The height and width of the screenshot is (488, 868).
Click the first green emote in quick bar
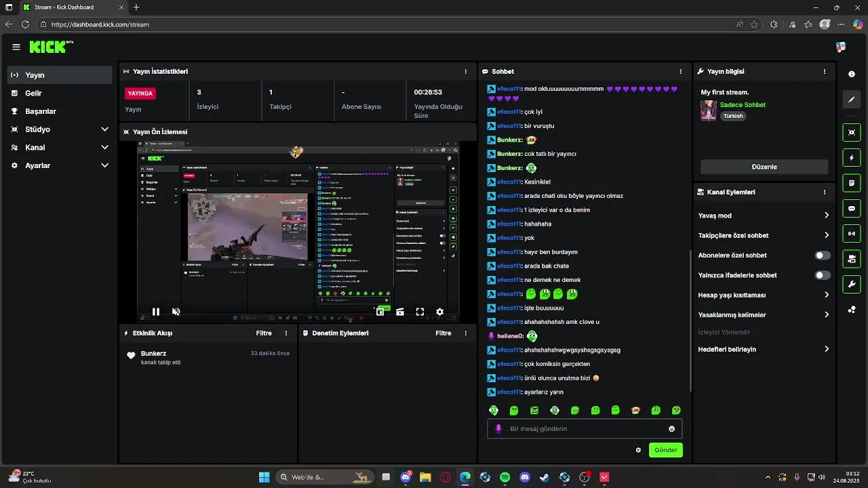[x=494, y=410]
